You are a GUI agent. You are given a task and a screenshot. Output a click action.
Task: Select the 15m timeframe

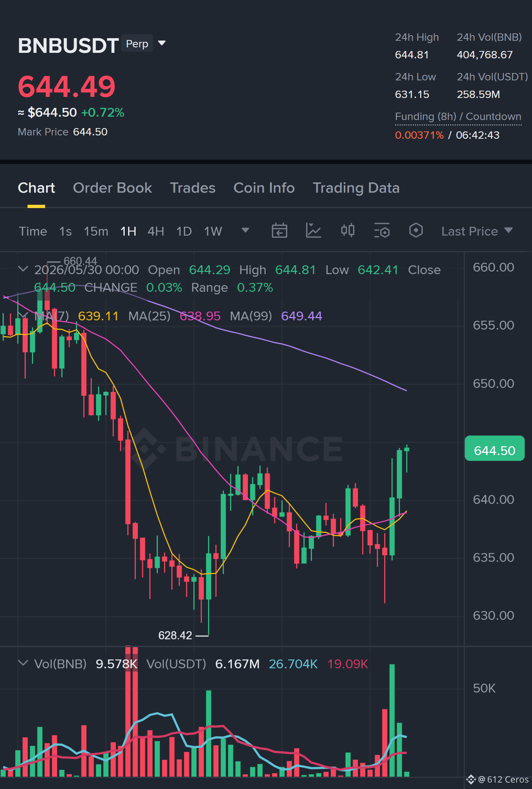coord(96,231)
